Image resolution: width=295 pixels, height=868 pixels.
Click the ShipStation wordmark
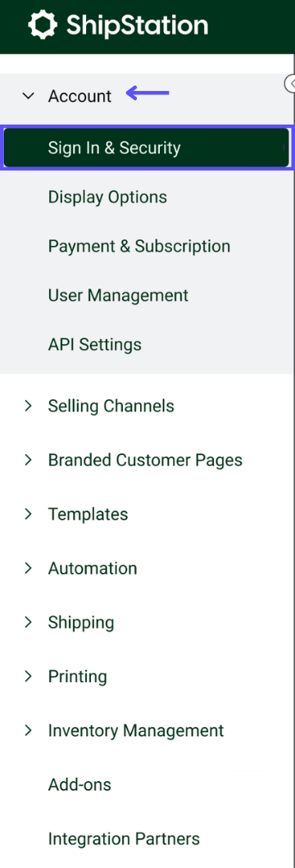point(138,25)
